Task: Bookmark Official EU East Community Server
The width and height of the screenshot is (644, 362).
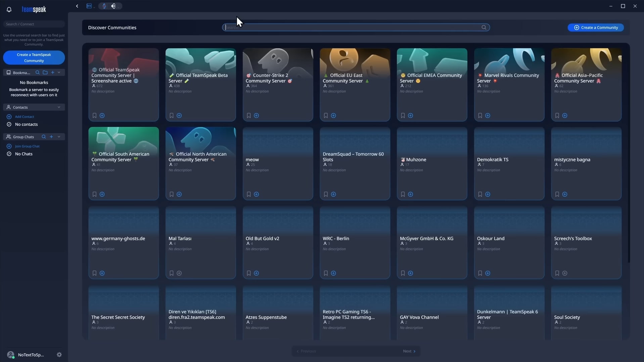Action: click(326, 116)
